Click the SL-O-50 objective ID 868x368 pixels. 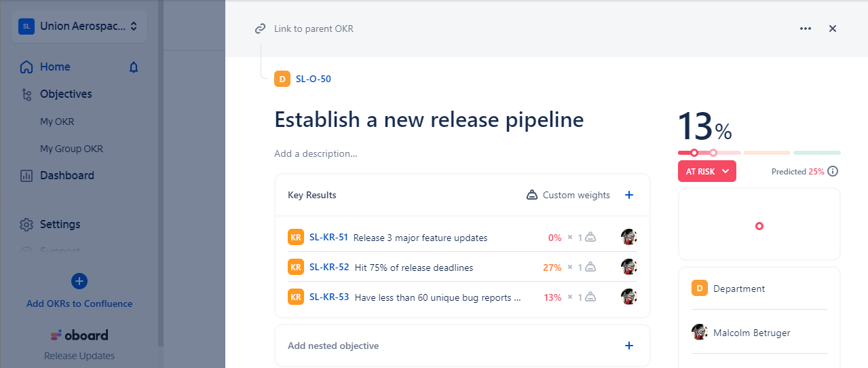pyautogui.click(x=314, y=79)
